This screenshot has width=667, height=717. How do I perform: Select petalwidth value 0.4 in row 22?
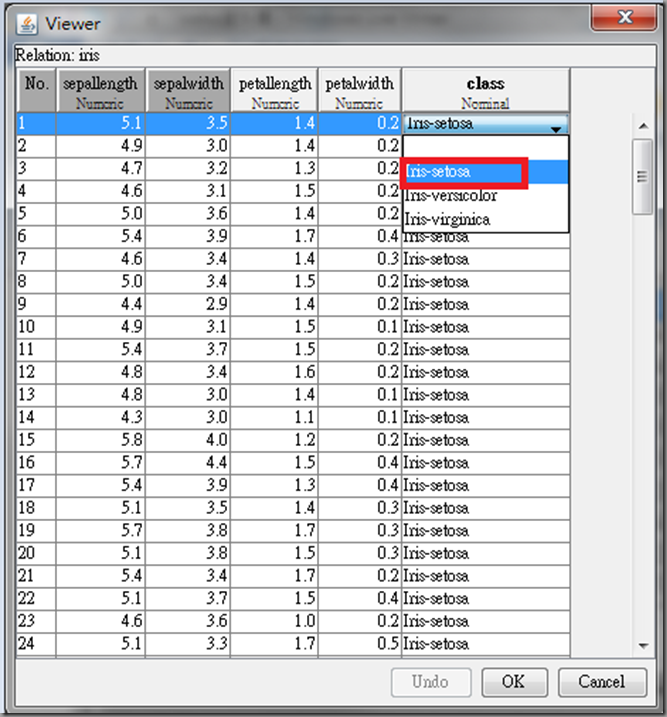(360, 599)
